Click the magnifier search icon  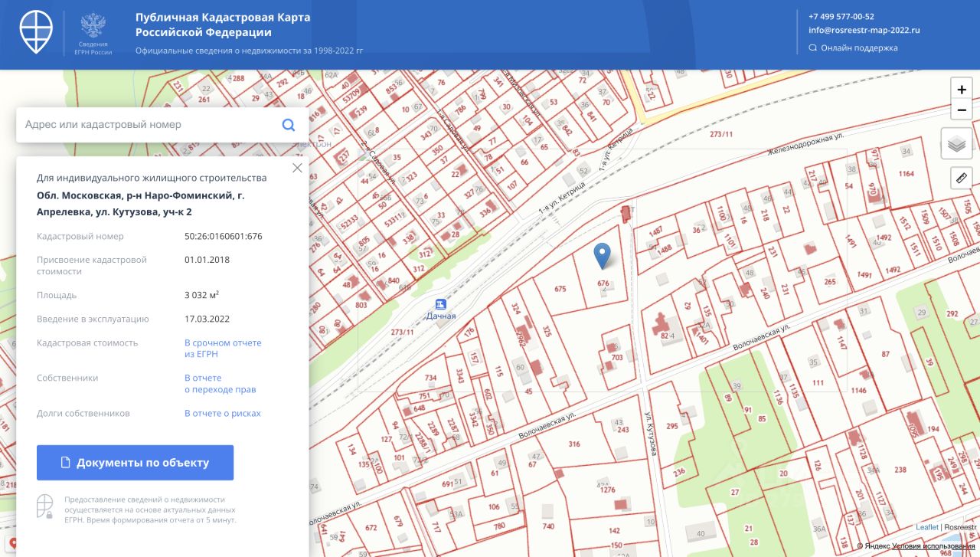[289, 125]
